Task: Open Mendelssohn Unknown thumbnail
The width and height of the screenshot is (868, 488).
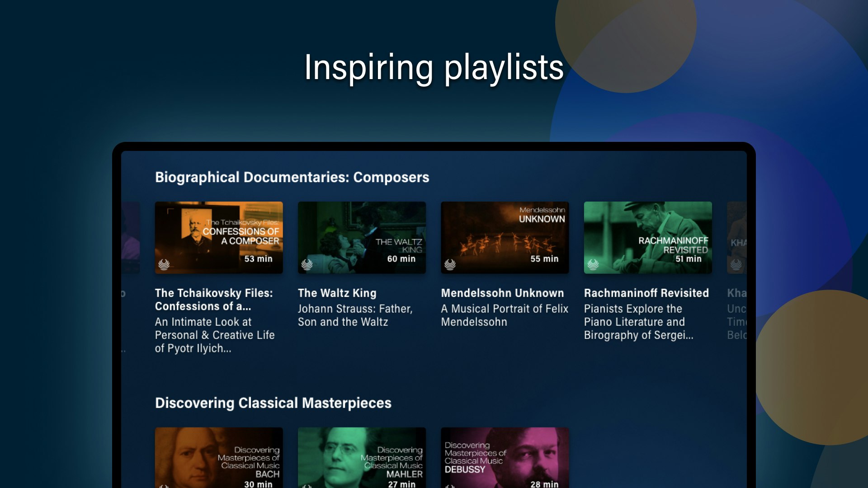Action: coord(505,238)
